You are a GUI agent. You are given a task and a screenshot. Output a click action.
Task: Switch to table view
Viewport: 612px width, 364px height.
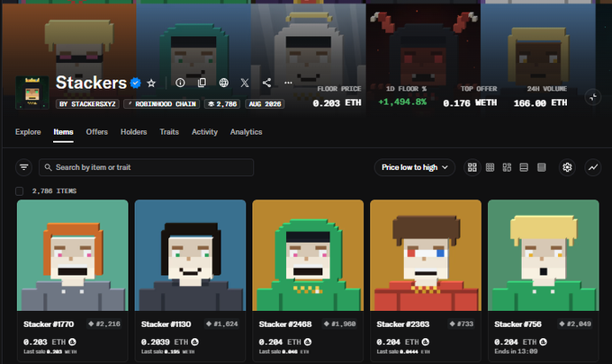click(542, 167)
